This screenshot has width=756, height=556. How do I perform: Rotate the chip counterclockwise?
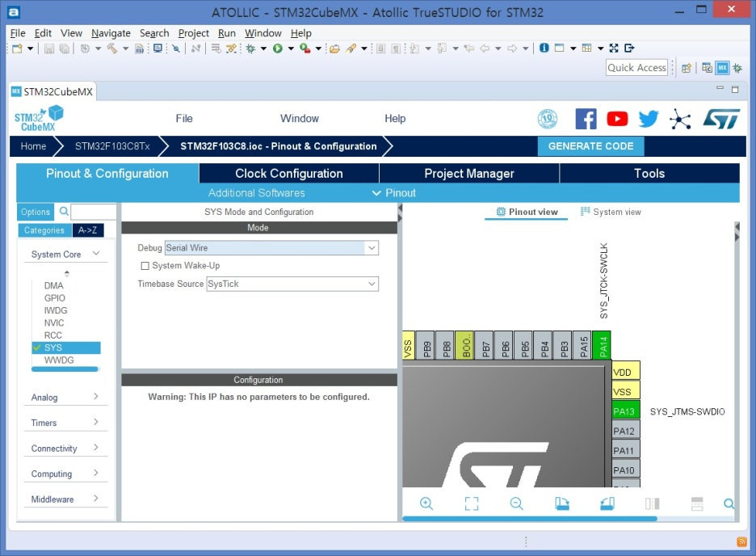pyautogui.click(x=607, y=504)
